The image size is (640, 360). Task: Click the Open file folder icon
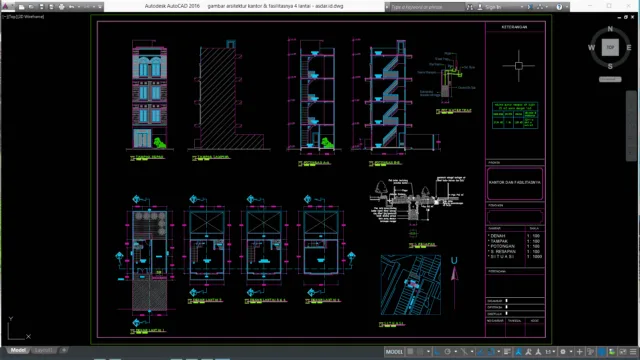pos(31,7)
